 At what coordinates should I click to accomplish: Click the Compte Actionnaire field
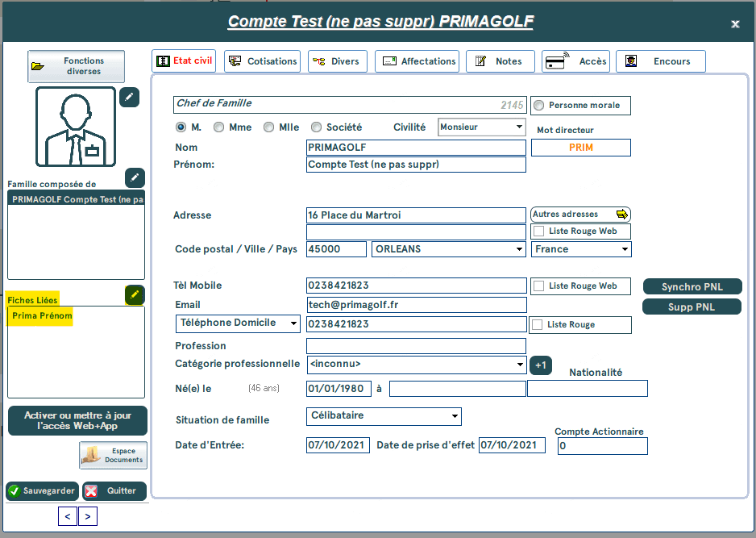[603, 446]
